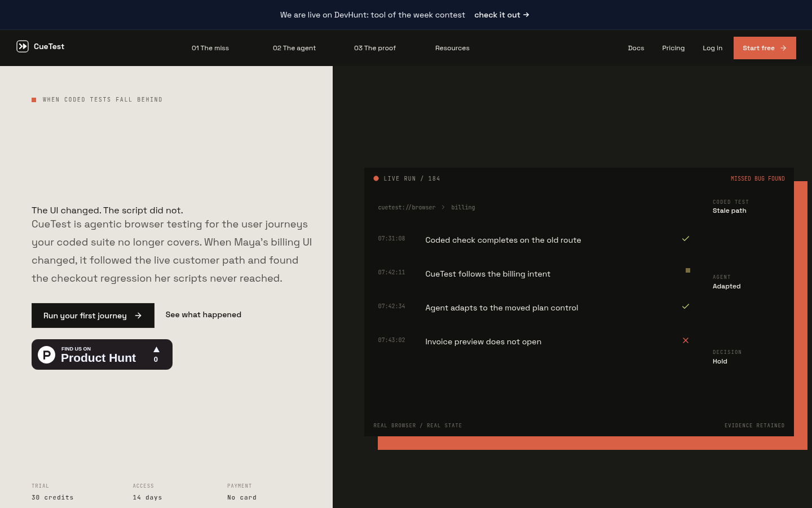Click the arrow icon in Start free button
The height and width of the screenshot is (508, 812).
tap(783, 48)
